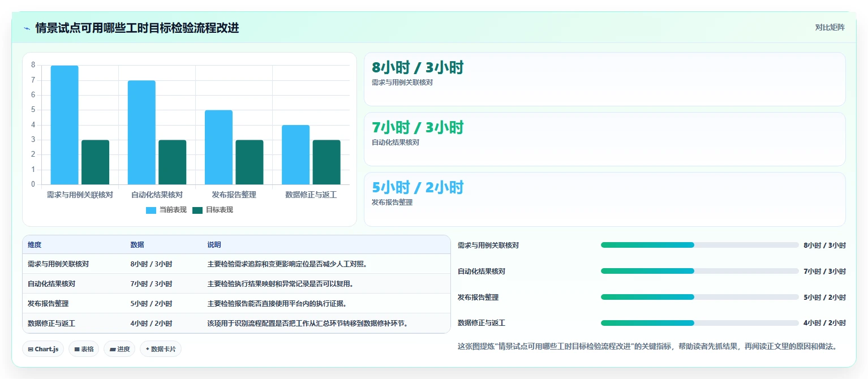The image size is (868, 379).
Task: Click the blue bar for 自动化结果核对
Action: point(141,132)
